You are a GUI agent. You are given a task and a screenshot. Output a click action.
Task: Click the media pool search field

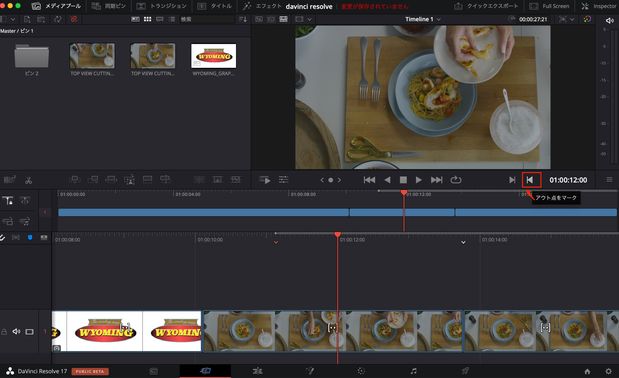click(206, 19)
